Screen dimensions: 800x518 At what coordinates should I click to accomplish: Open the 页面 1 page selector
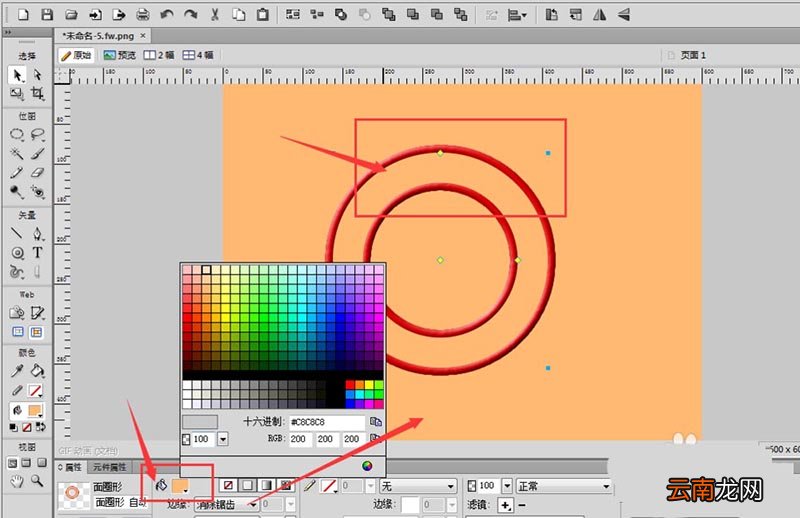(687, 55)
